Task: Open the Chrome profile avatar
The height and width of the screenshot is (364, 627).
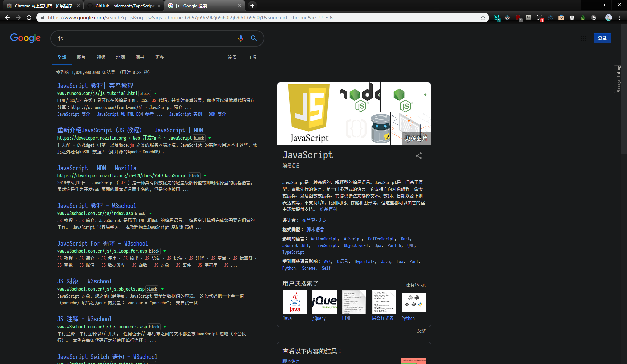Action: tap(609, 18)
